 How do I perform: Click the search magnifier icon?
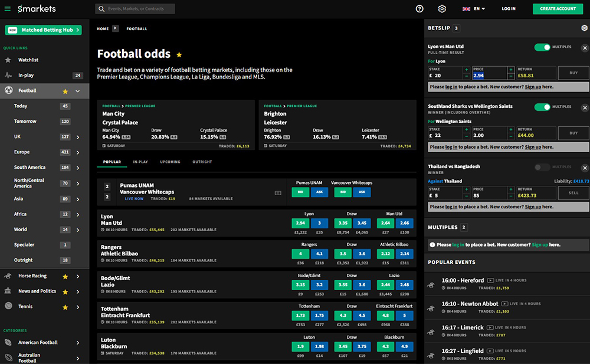pyautogui.click(x=101, y=9)
